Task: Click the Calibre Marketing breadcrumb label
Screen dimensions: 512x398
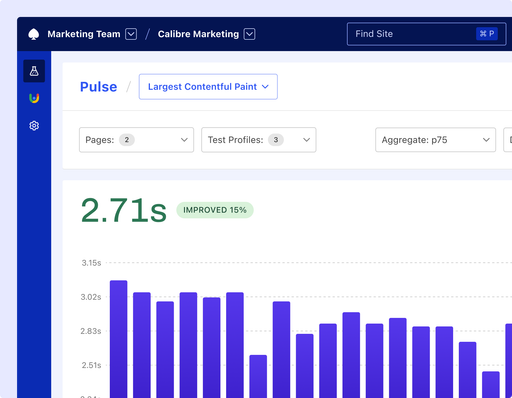Action: (198, 34)
